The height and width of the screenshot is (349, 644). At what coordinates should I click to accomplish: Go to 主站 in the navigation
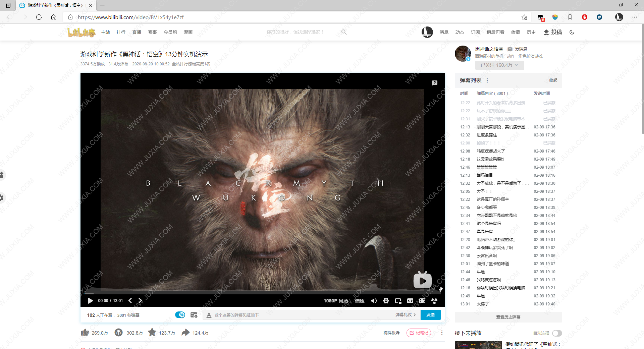105,32
